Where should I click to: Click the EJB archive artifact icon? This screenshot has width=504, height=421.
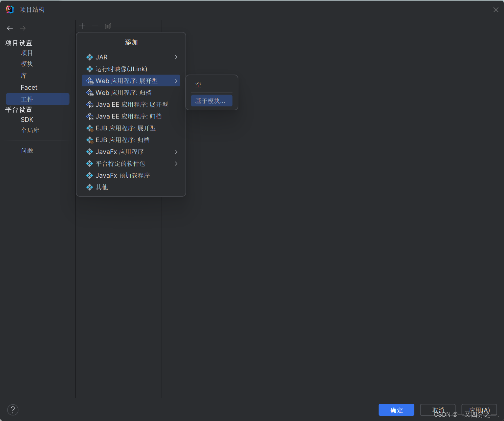[90, 140]
